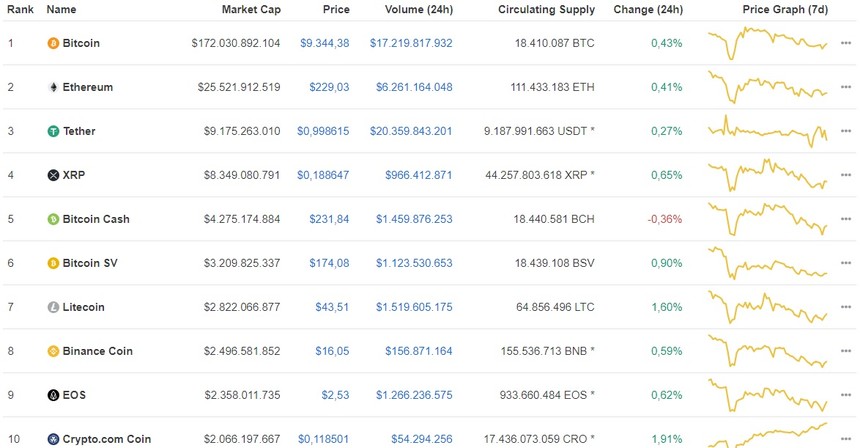860x448 pixels.
Task: Click the Ethereum diamond logo icon
Action: click(x=53, y=87)
